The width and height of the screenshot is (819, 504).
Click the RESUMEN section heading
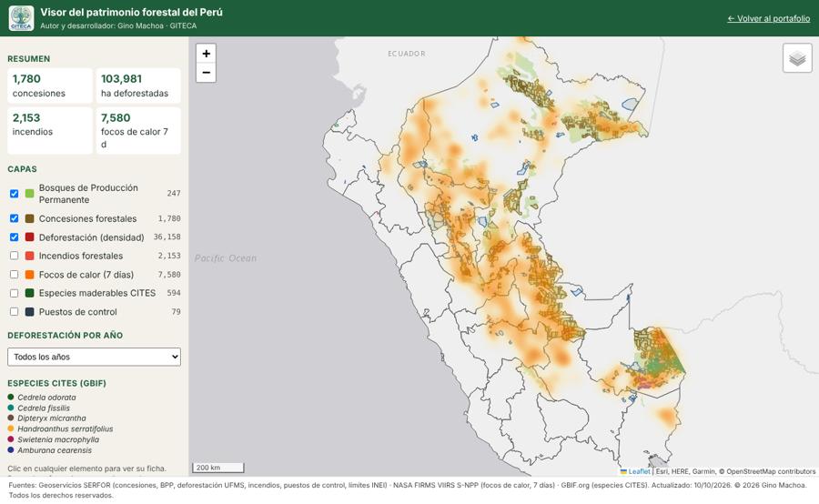point(29,59)
